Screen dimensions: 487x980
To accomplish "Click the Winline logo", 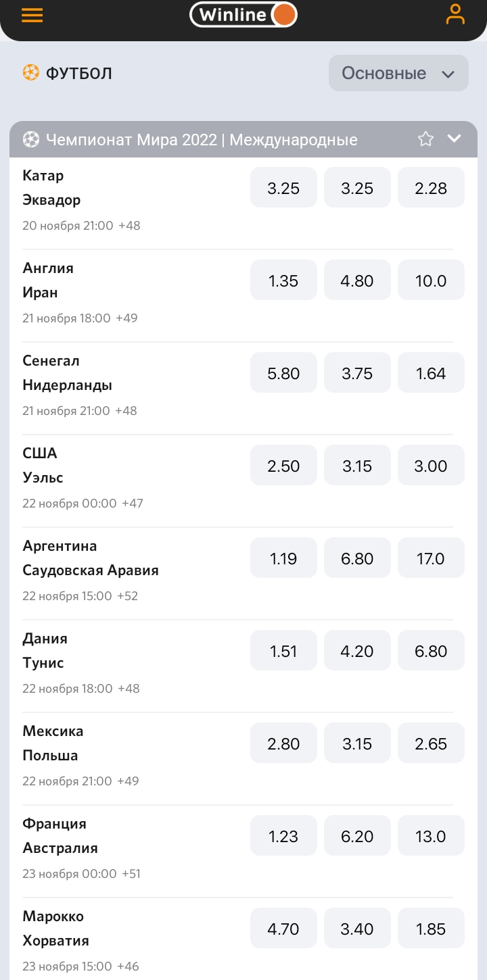I will [x=243, y=15].
